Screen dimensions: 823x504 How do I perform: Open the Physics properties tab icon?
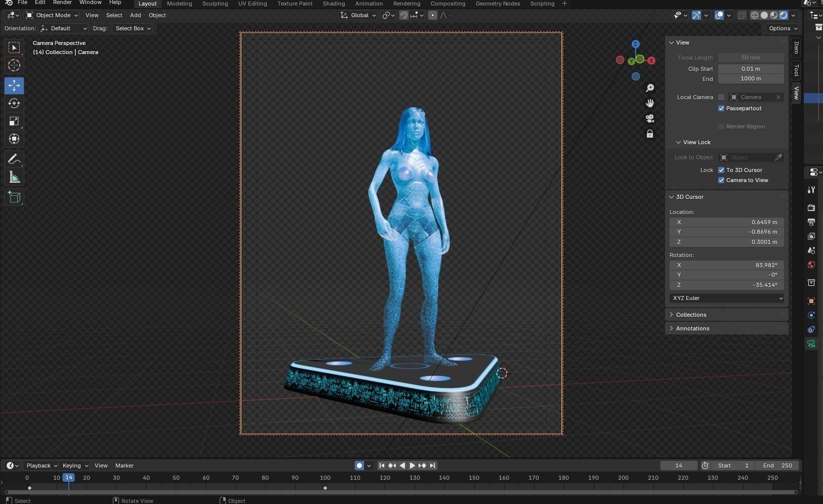click(x=811, y=315)
